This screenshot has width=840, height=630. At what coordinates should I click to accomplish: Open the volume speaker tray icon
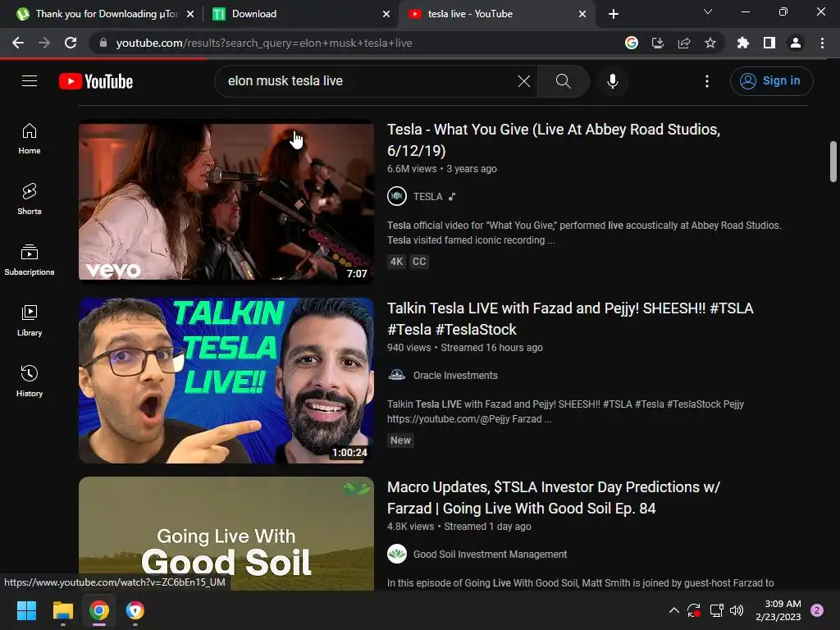coord(737,610)
